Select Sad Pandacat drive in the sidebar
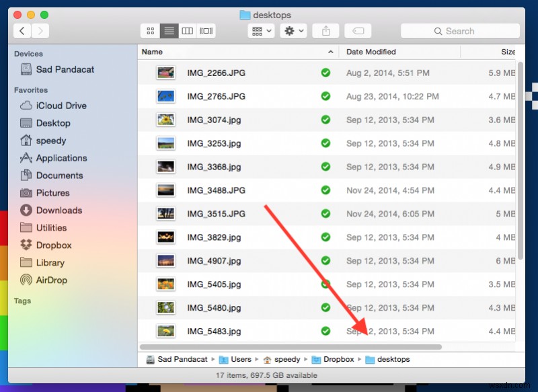Image resolution: width=538 pixels, height=392 pixels. 57,70
